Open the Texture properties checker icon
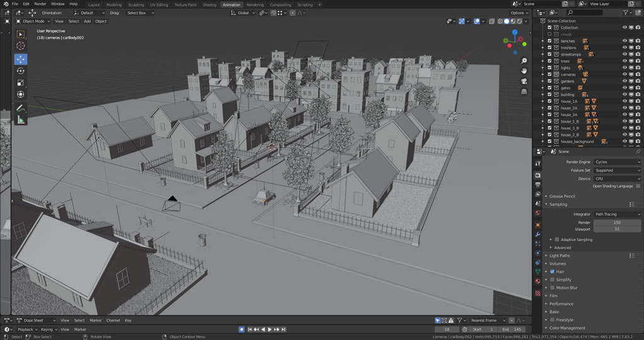Viewport: 644px width, 340px height. click(x=538, y=293)
